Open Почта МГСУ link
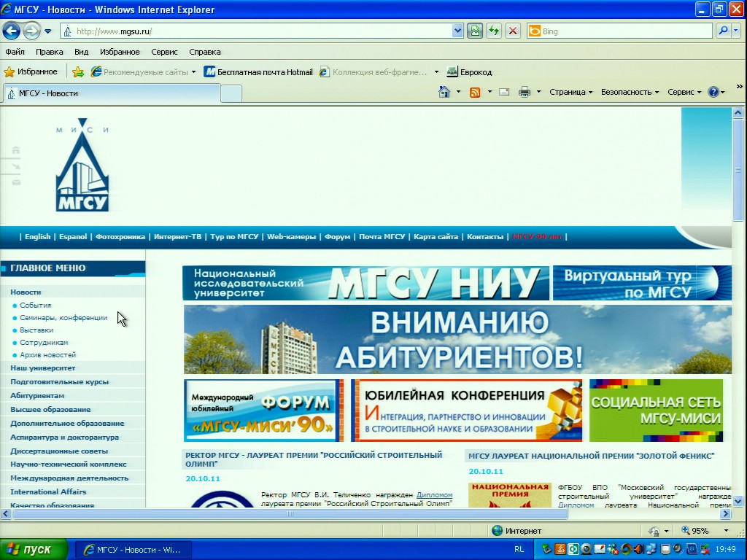 click(382, 237)
